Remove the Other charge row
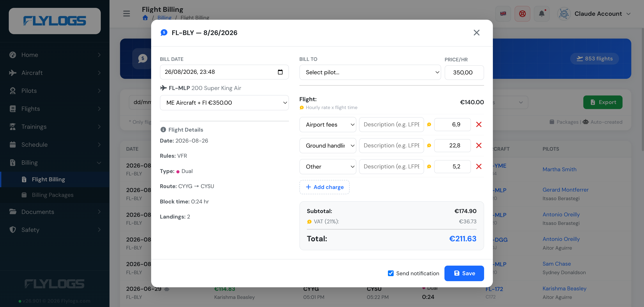Image resolution: width=644 pixels, height=307 pixels. pyautogui.click(x=478, y=166)
